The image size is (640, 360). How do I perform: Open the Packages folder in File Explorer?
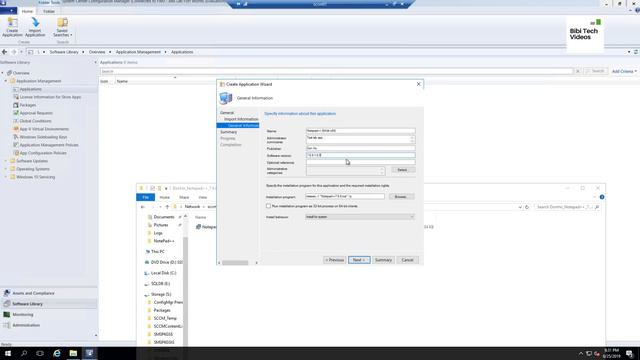pos(162,310)
